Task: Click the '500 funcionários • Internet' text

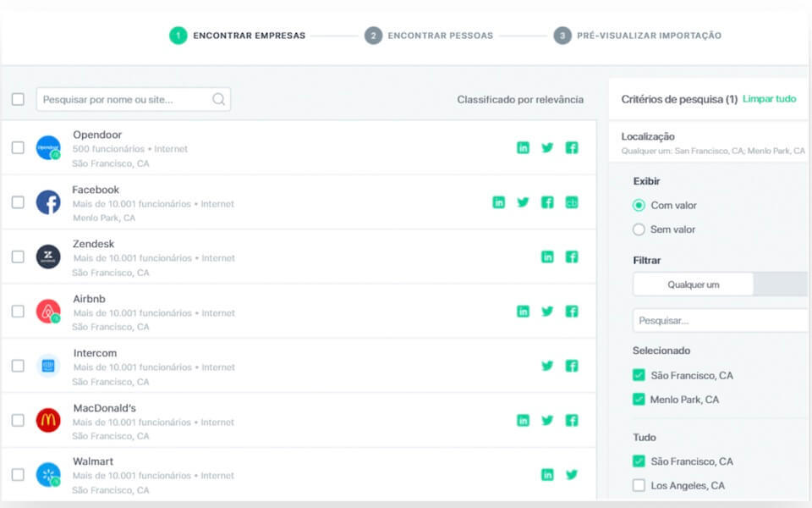Action: click(130, 149)
